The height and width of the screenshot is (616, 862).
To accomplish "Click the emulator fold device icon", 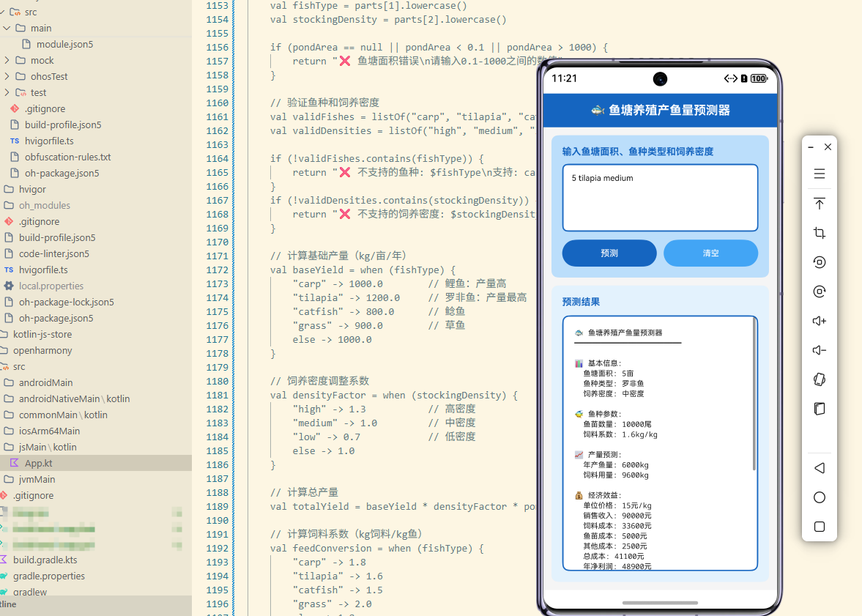I will pyautogui.click(x=819, y=409).
